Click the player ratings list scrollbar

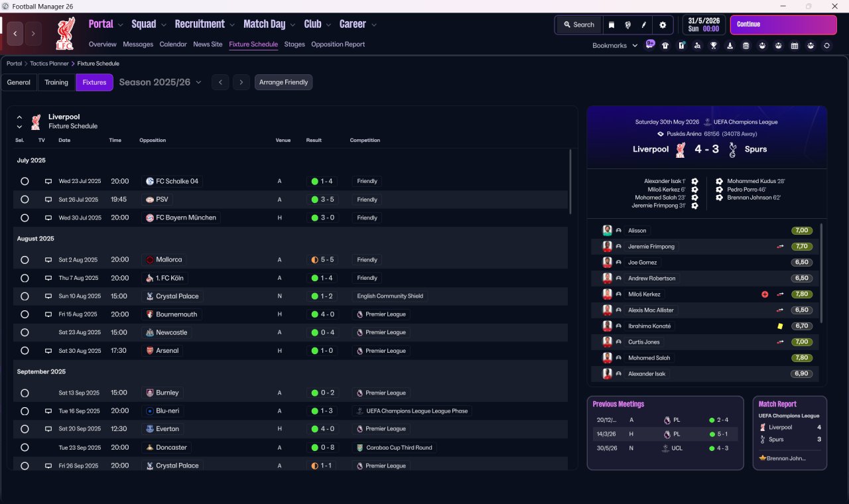822,273
